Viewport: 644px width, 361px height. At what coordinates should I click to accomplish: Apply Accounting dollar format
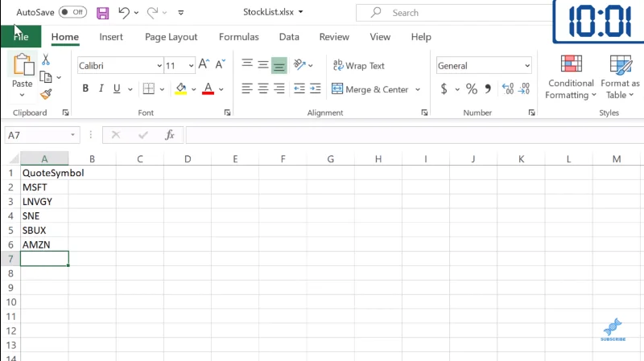(x=444, y=88)
